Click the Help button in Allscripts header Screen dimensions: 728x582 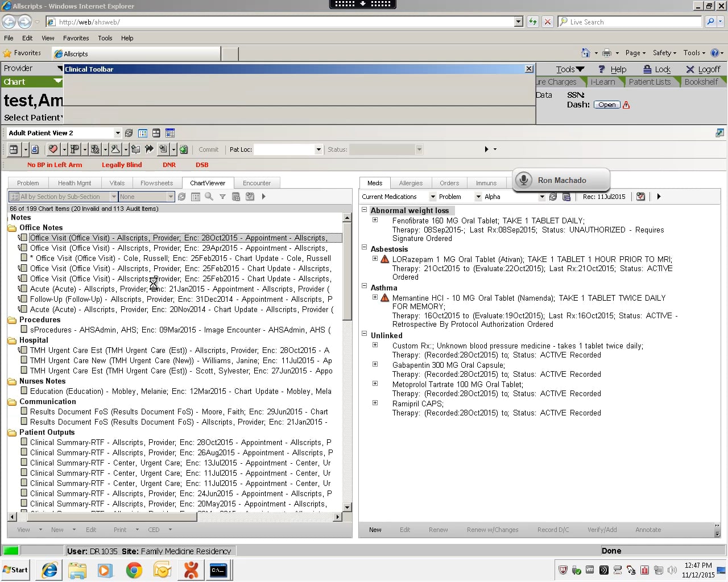click(612, 69)
